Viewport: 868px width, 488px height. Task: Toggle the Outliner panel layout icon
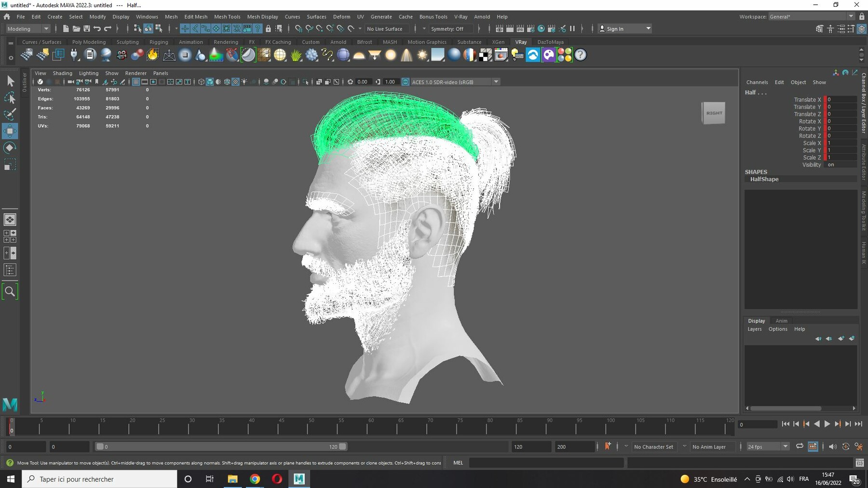10,270
